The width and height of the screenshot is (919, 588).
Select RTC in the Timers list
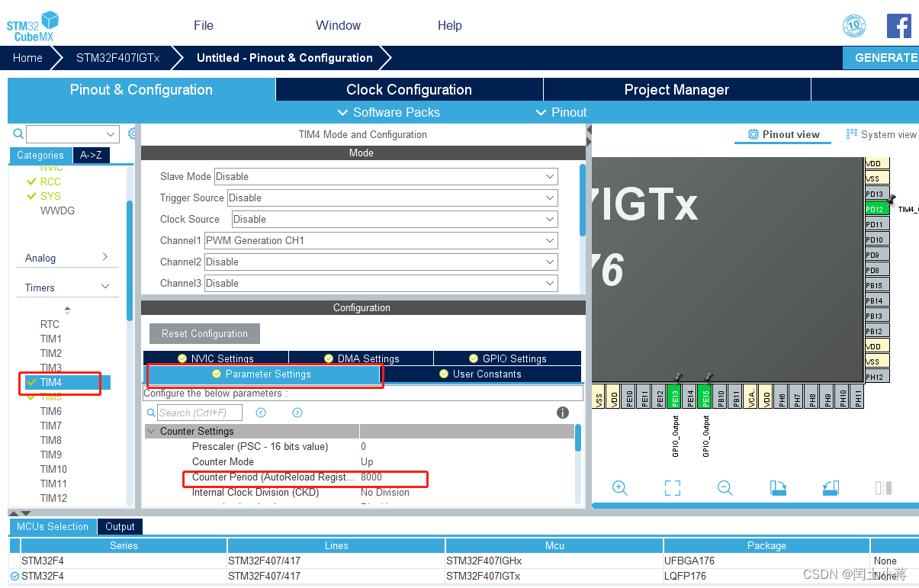click(x=50, y=324)
